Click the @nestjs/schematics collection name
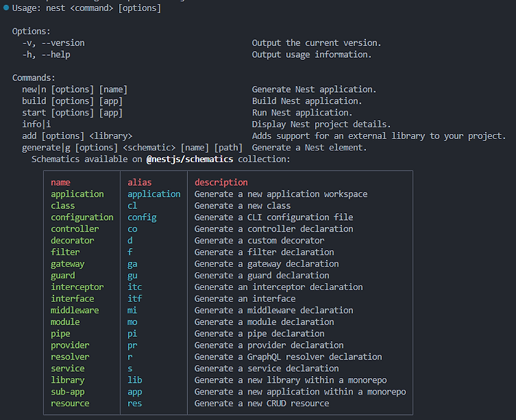516x420 pixels. click(x=190, y=159)
